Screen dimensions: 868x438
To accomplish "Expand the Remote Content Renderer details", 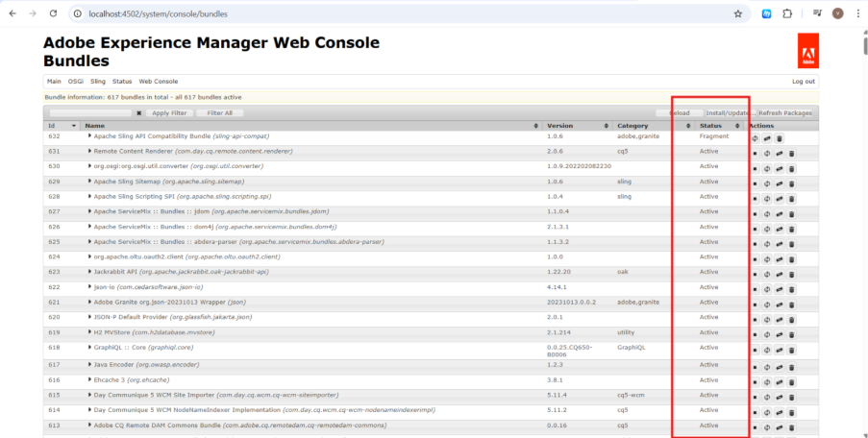I will 89,151.
